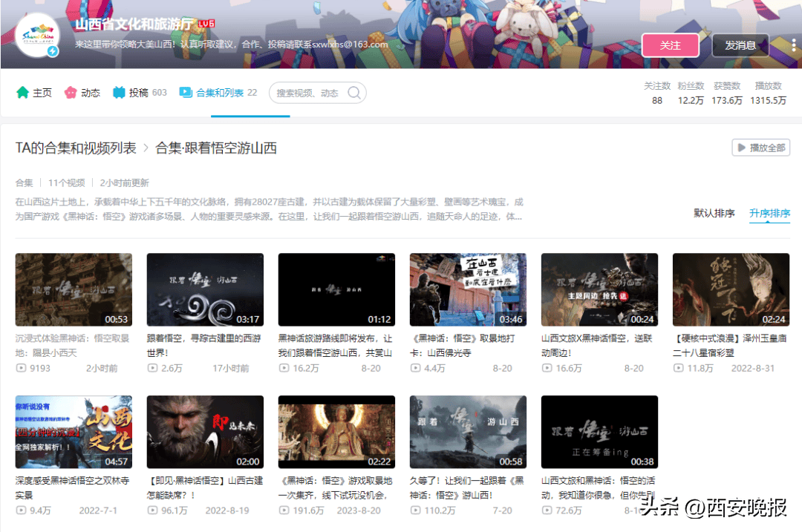802x532 pixels.
Task: Click the 粉丝数 12.2万 stat
Action: point(691,93)
